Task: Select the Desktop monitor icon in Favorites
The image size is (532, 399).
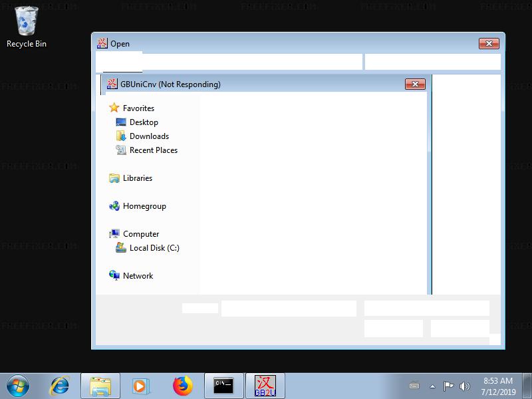Action: tap(121, 122)
